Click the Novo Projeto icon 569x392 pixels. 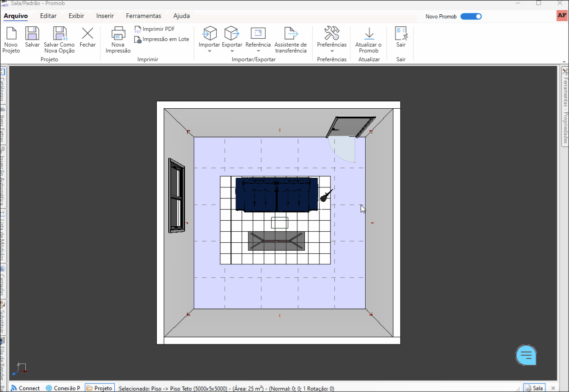pyautogui.click(x=11, y=34)
